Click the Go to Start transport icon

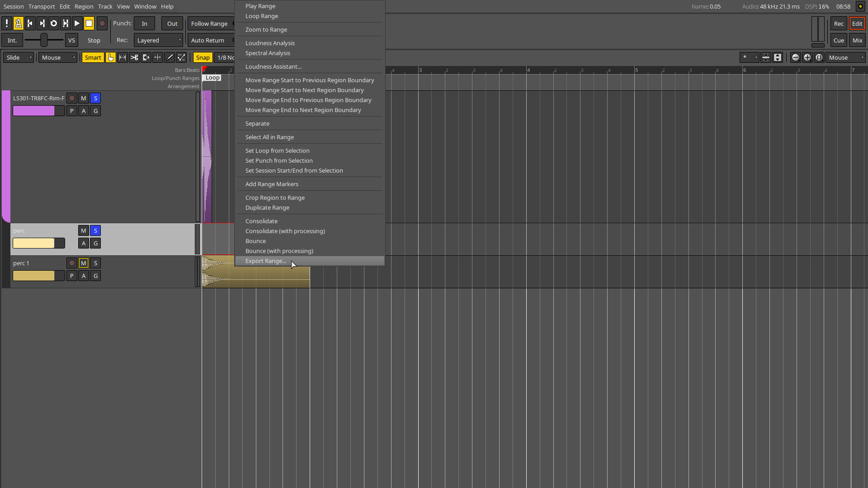(x=30, y=23)
